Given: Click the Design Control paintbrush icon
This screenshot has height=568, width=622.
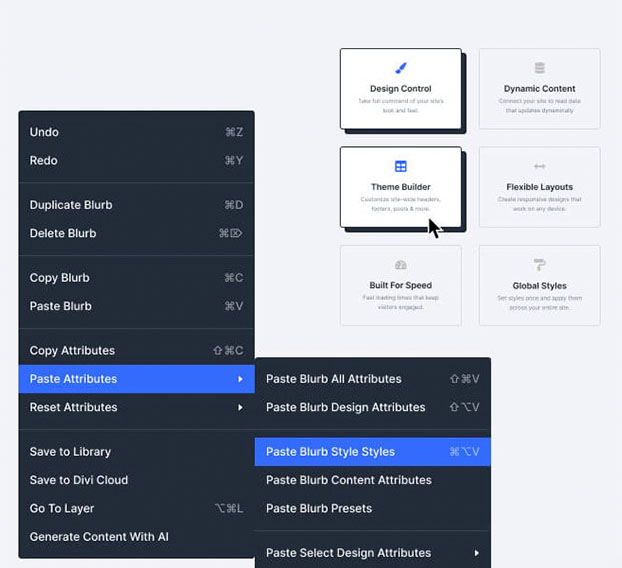Looking at the screenshot, I should [x=401, y=68].
